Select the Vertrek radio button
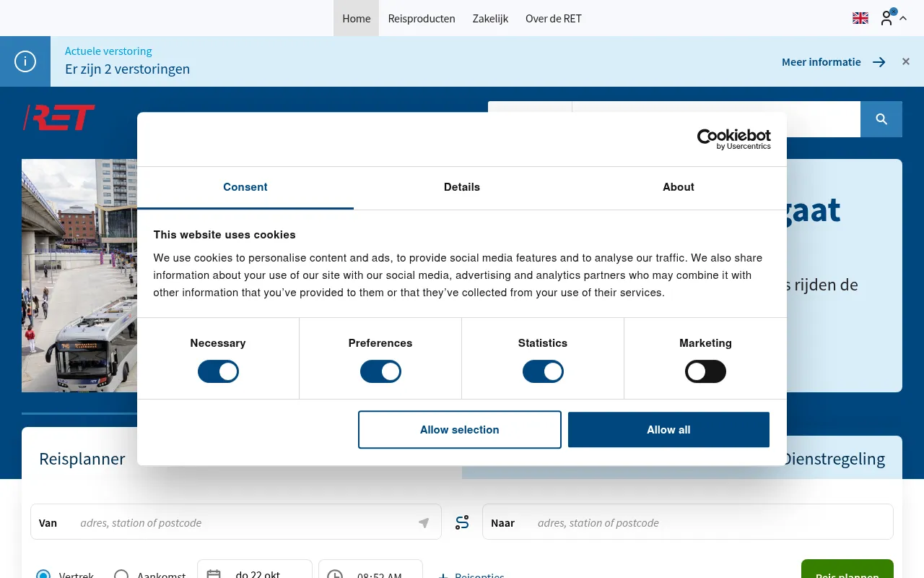 [x=43, y=575]
